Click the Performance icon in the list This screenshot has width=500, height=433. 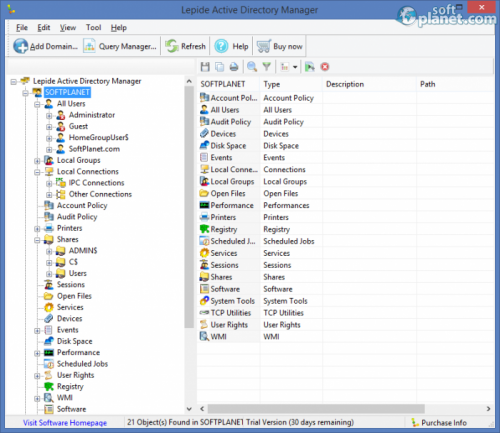[204, 205]
